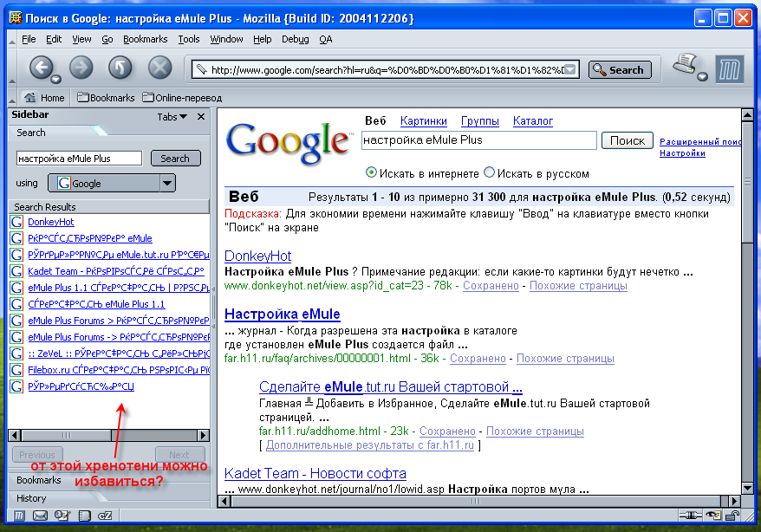Open the View menu
Screen dimensions: 761x532
point(81,39)
